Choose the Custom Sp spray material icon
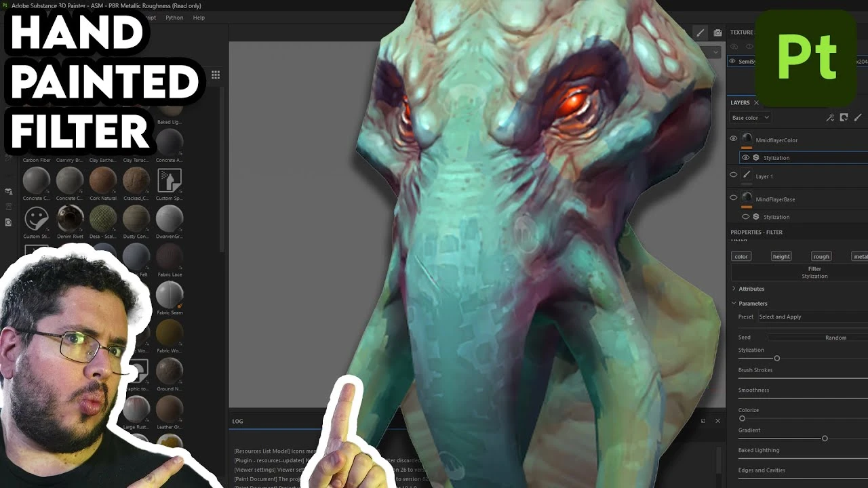The height and width of the screenshot is (488, 868). point(169,180)
